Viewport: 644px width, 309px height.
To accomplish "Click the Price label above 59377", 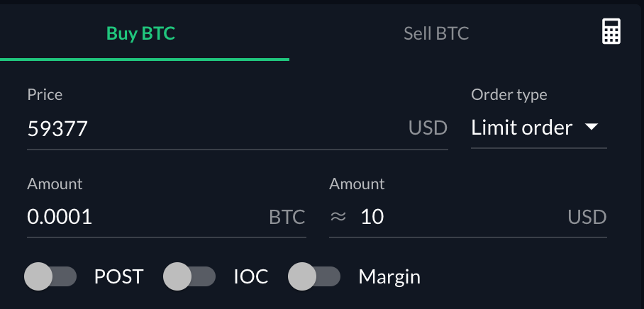I will point(45,95).
